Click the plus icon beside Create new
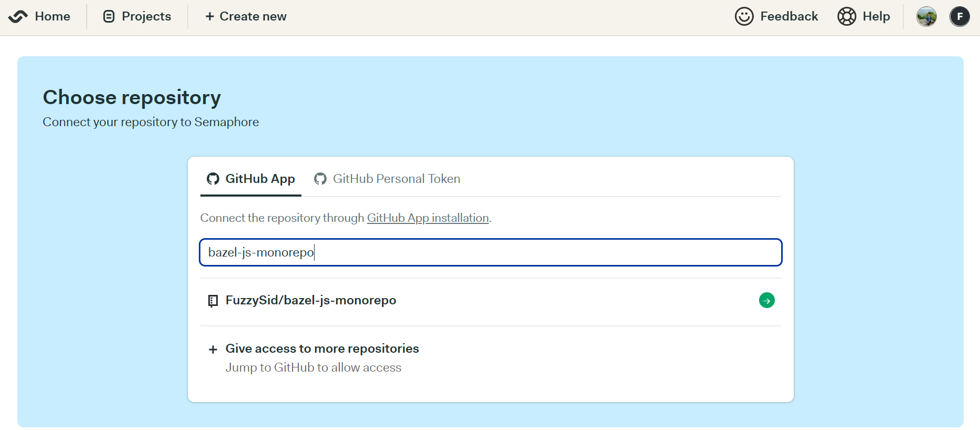The image size is (980, 430). point(209,17)
